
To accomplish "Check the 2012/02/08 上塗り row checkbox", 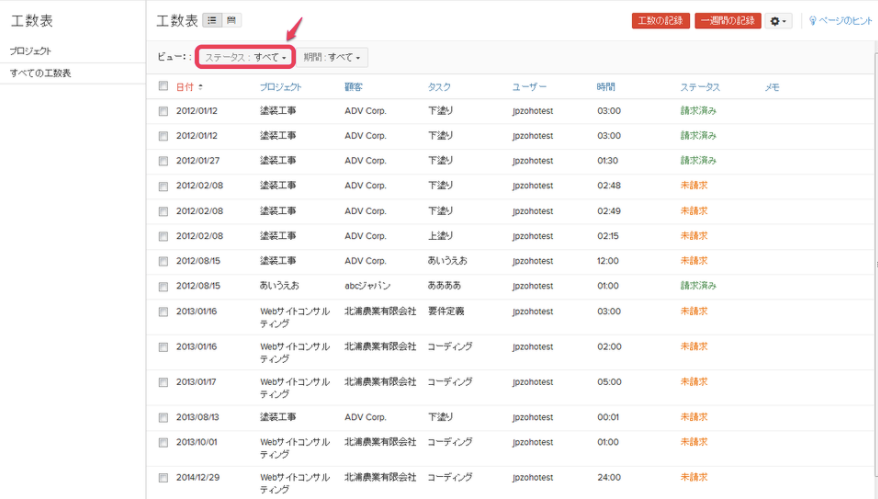I will [x=163, y=236].
